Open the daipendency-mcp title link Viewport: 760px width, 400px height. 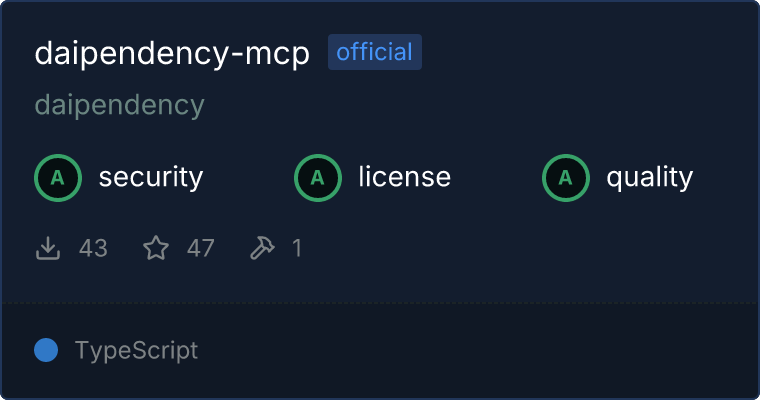pos(172,53)
